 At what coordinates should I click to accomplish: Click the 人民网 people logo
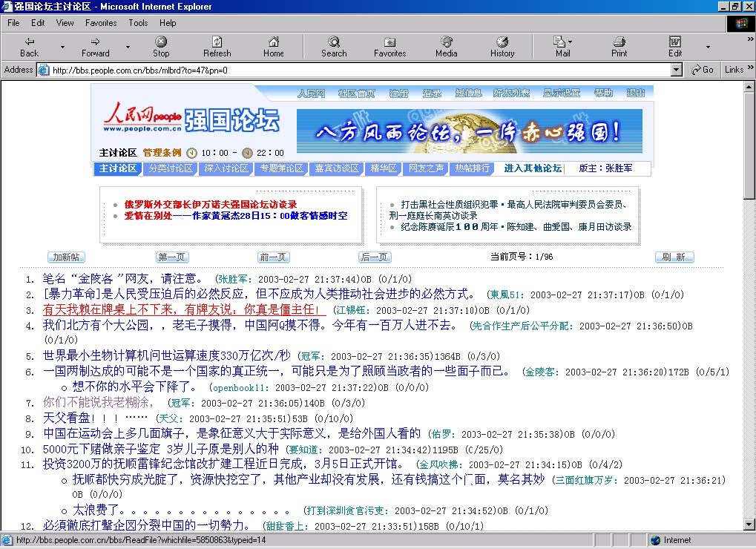pos(142,118)
